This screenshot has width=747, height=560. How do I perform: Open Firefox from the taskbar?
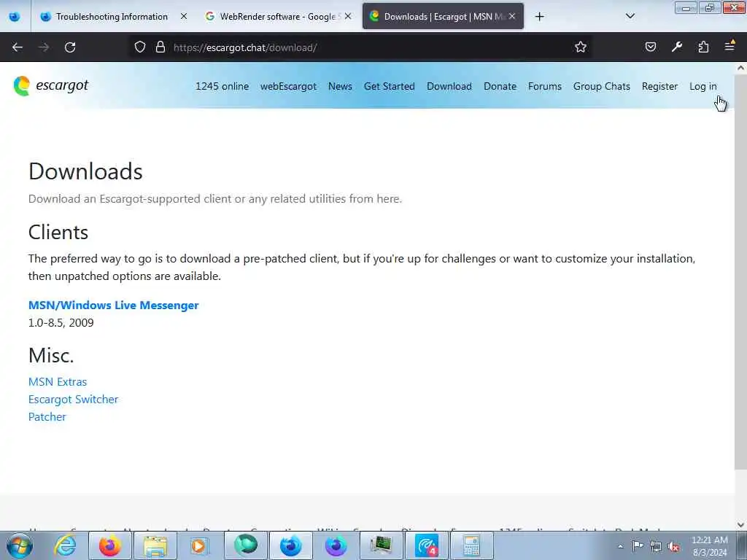point(109,545)
